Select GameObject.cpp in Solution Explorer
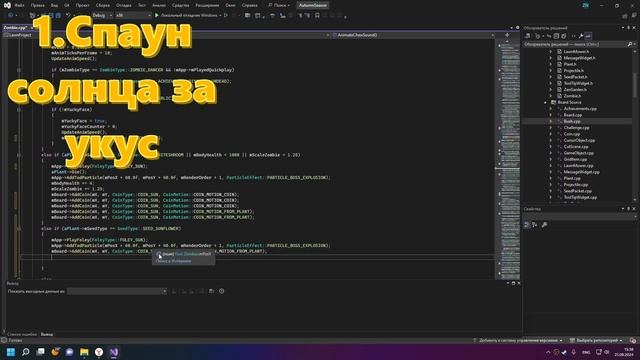The height and width of the screenshot is (360, 640). [579, 153]
